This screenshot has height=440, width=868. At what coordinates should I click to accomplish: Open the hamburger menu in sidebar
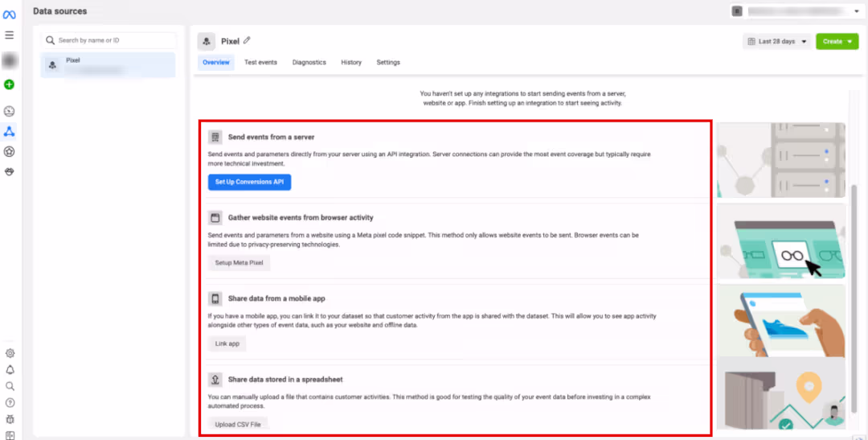tap(9, 35)
